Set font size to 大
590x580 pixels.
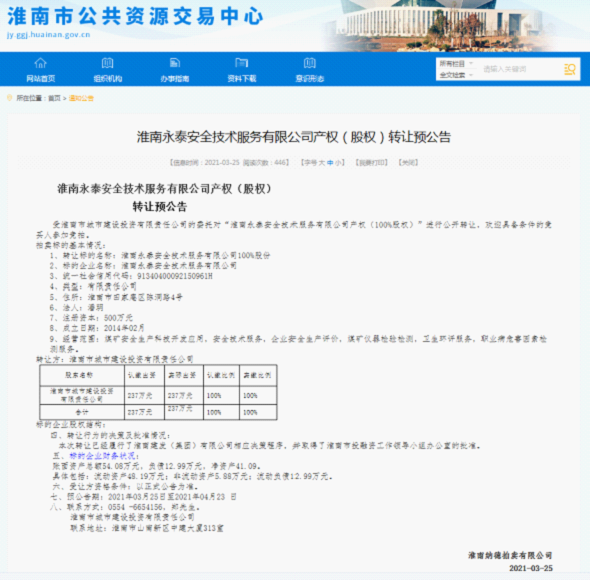tap(322, 163)
